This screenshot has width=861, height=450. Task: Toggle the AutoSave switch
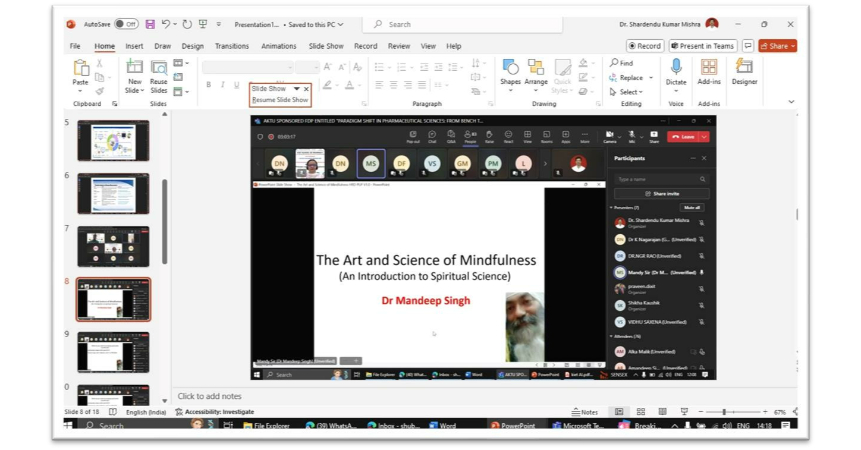coord(125,24)
